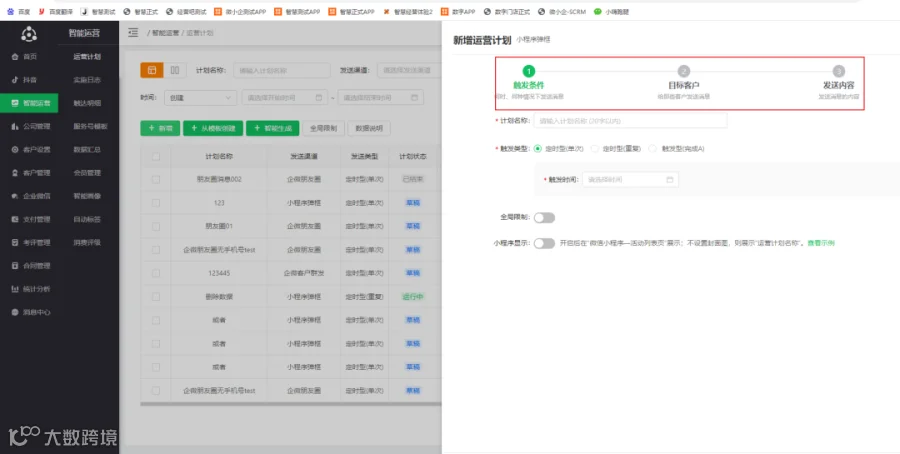Image resolution: width=900 pixels, height=454 pixels.
Task: Check the select-all checkbox in the table header
Action: 156,157
